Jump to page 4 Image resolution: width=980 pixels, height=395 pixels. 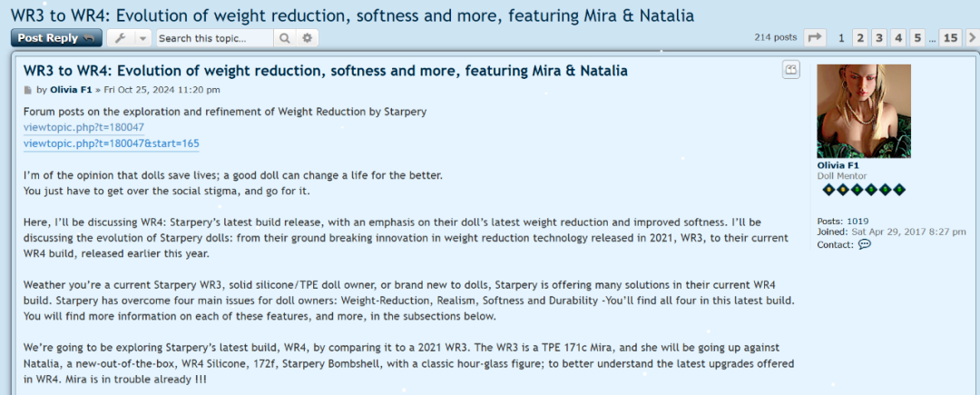(x=898, y=38)
